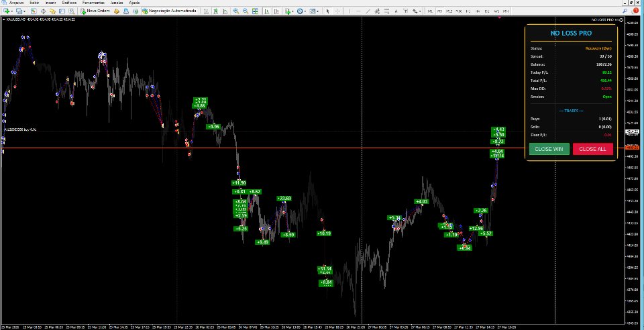This screenshot has height=330, width=644.
Task: Select the trendline drawing tool
Action: click(x=368, y=11)
